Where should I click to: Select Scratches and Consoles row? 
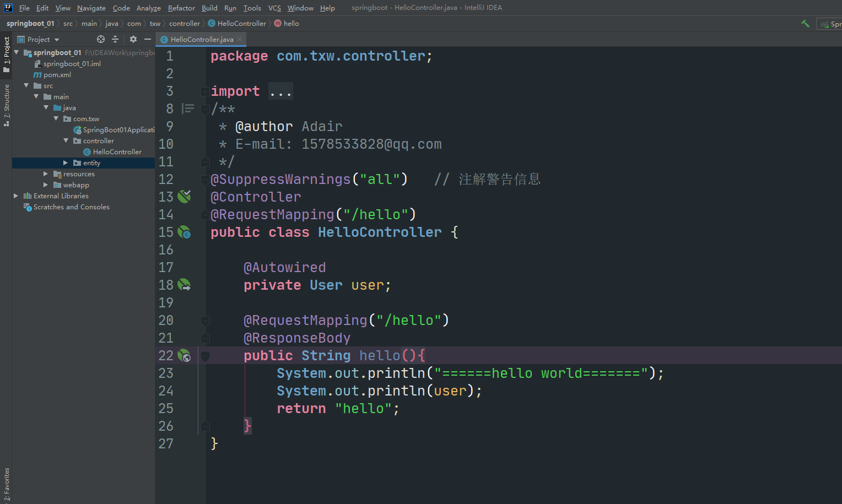click(x=83, y=207)
